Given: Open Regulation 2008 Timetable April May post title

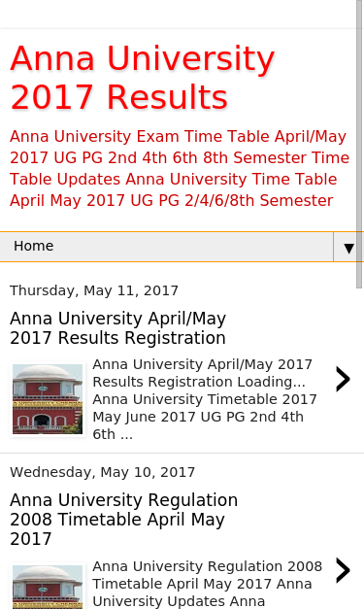Looking at the screenshot, I should click(x=123, y=520).
